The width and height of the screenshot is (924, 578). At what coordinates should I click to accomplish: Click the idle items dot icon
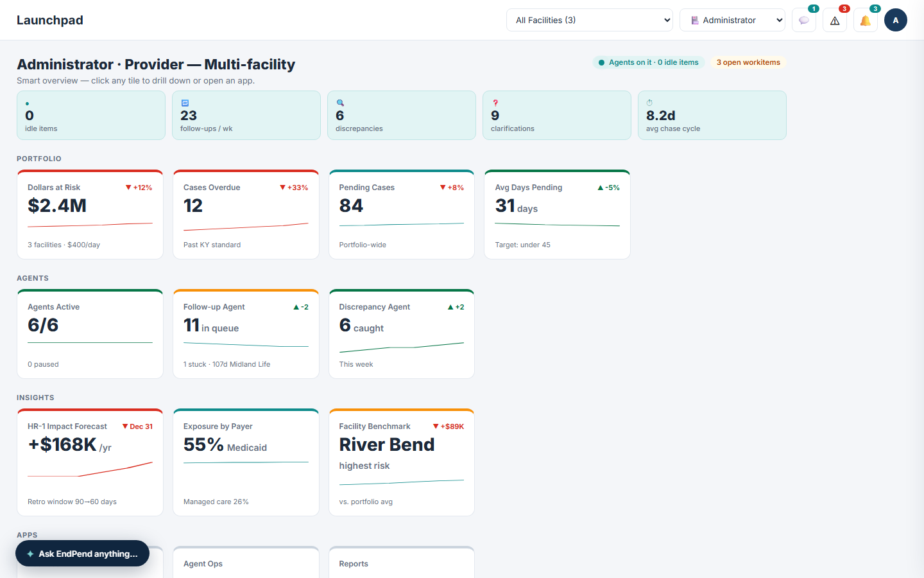(27, 103)
